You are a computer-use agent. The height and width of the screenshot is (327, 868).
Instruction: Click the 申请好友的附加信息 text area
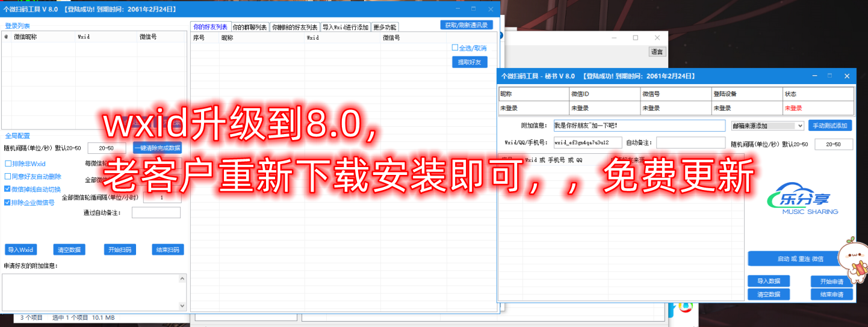coord(90,292)
